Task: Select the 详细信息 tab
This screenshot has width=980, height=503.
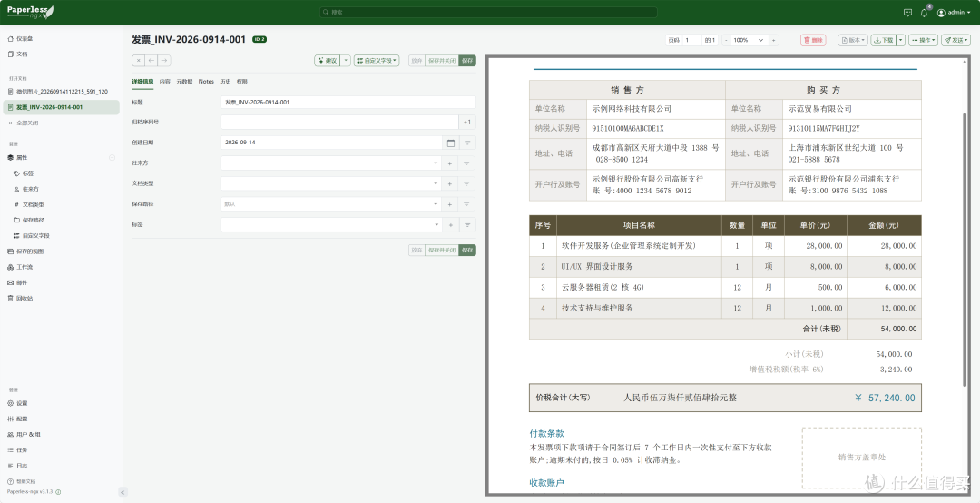Action: click(143, 82)
